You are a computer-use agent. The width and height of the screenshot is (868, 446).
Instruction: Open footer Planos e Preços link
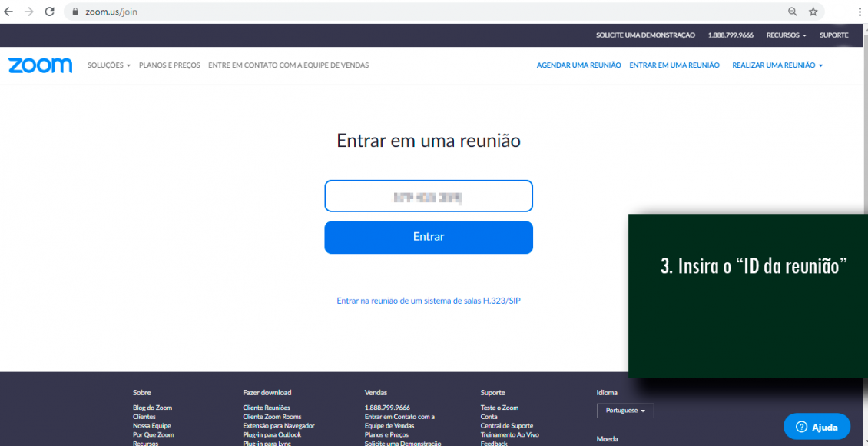386,435
